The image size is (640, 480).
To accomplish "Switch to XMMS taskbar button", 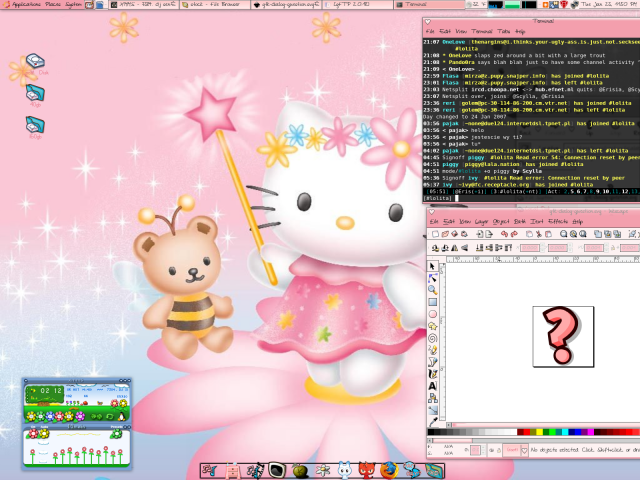I will 143,4.
